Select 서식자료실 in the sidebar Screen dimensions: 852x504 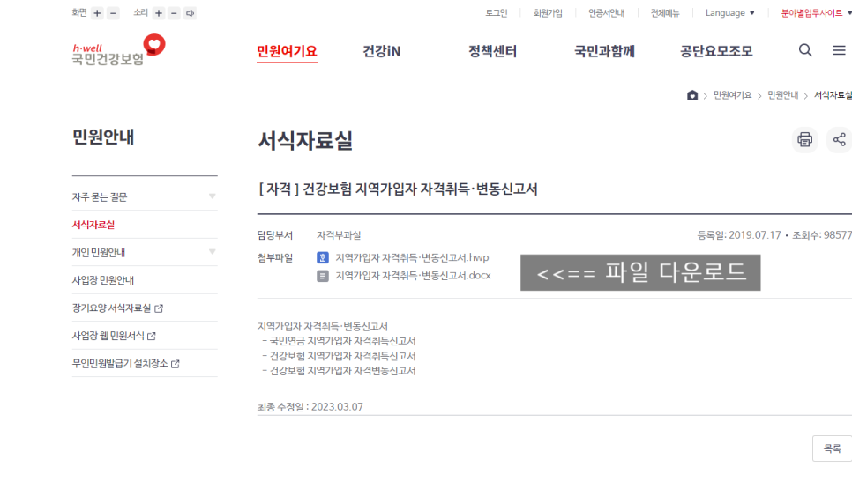click(93, 225)
